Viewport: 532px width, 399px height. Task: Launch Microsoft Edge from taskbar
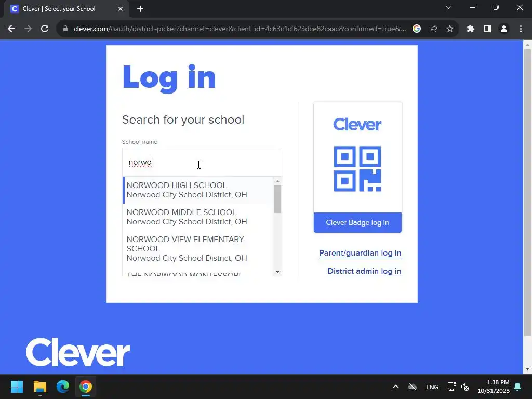tap(63, 387)
